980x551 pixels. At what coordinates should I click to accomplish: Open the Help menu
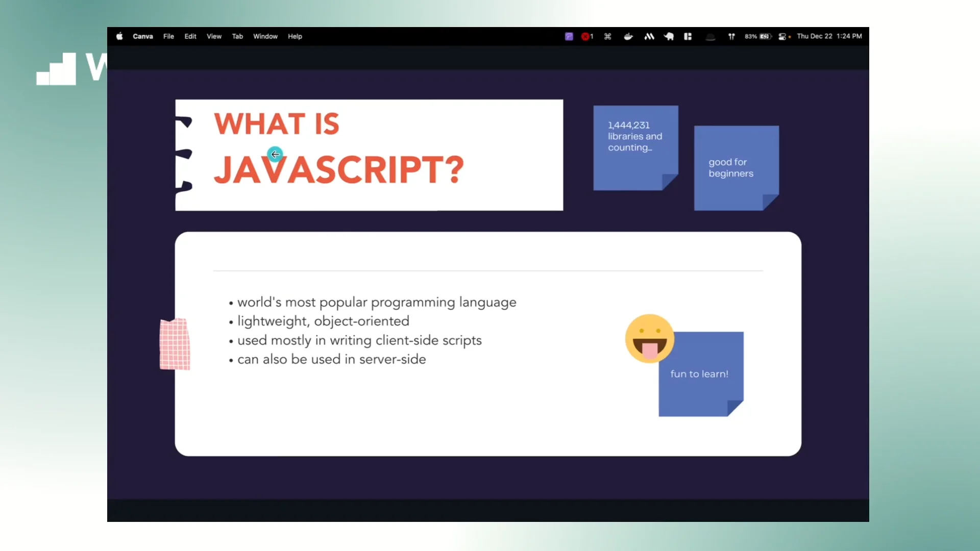[295, 36]
